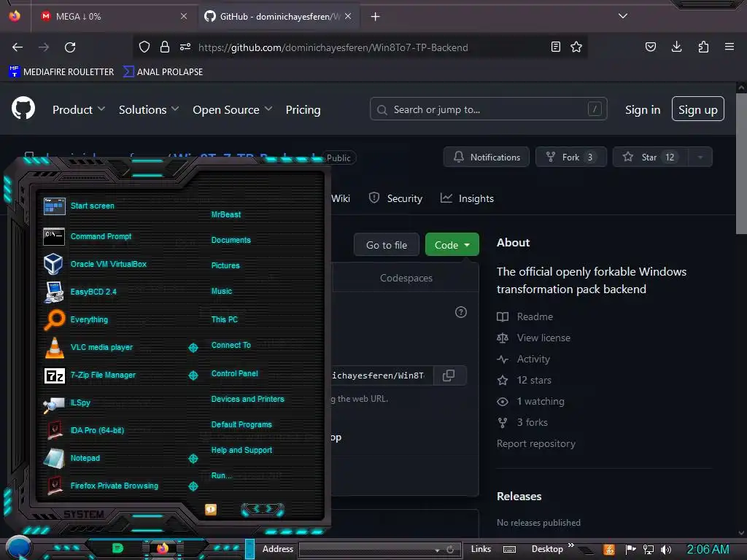The width and height of the screenshot is (747, 560).
Task: Open Firefox from the taskbar
Action: [163, 548]
